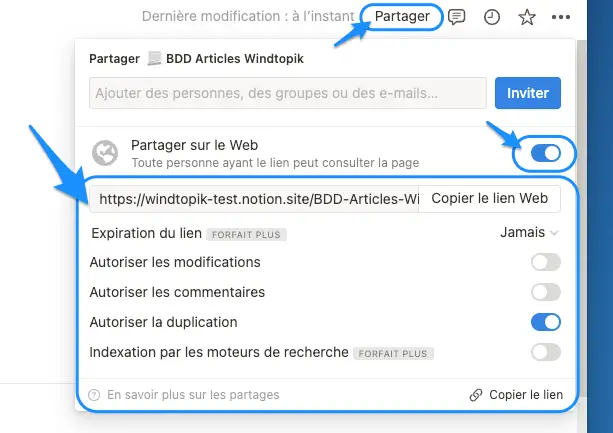Select the notion.site web link URL field
This screenshot has width=613, height=433.
(254, 199)
